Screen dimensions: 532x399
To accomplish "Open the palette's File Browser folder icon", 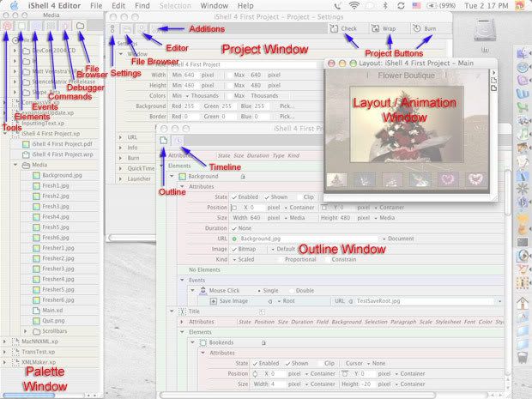I will click(80, 27).
